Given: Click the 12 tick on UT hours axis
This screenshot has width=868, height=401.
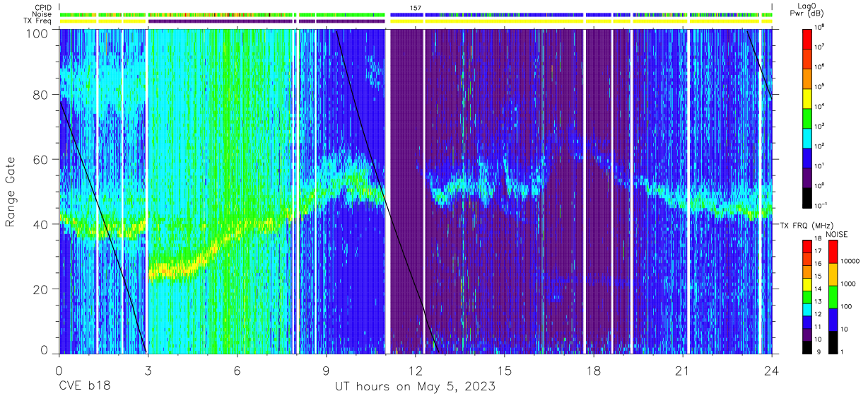Looking at the screenshot, I should [415, 371].
